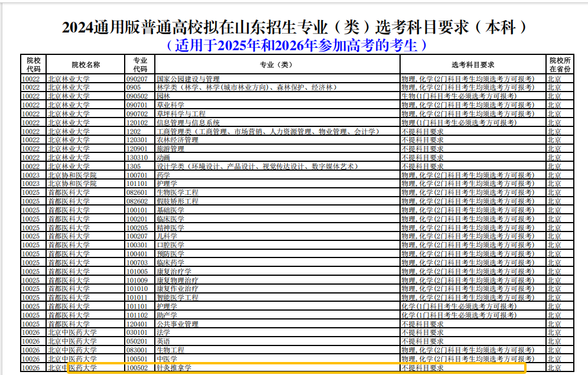The width and height of the screenshot is (588, 375).
Task: Select the major '国家公园建设与管理'
Action: coord(189,79)
